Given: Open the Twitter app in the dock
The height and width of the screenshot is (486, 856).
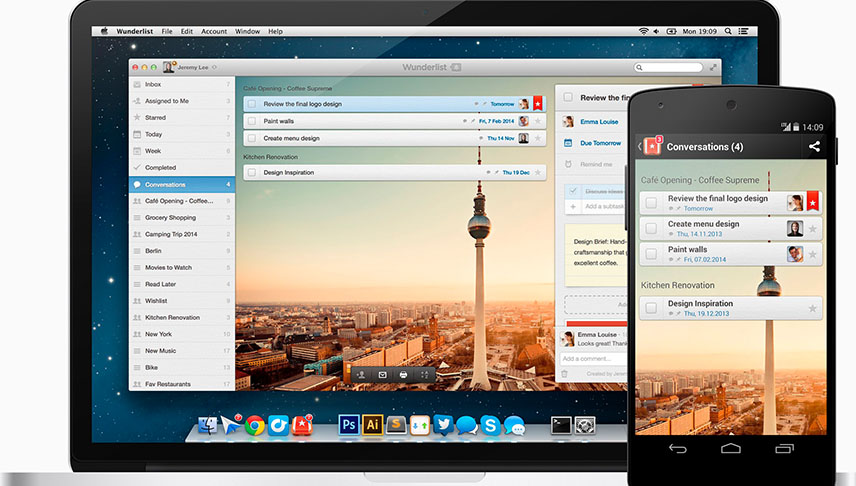Looking at the screenshot, I should [443, 424].
